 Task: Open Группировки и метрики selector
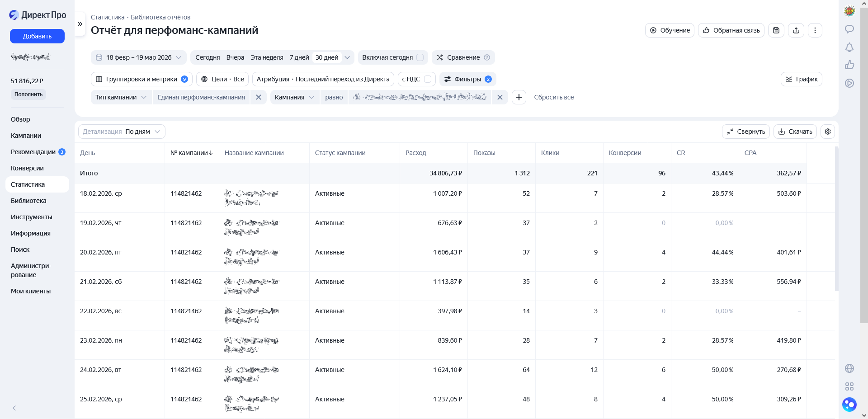[x=142, y=79]
